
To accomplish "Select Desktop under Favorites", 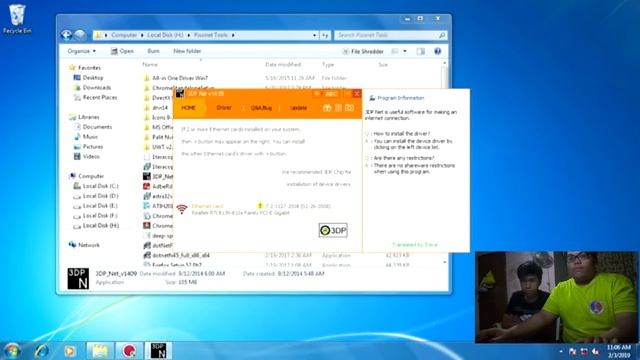I will 93,78.
